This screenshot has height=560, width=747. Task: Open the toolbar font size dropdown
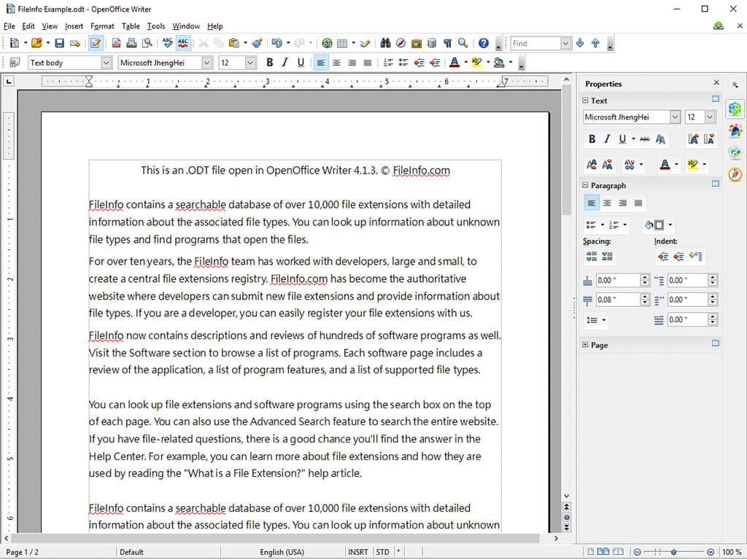[250, 63]
